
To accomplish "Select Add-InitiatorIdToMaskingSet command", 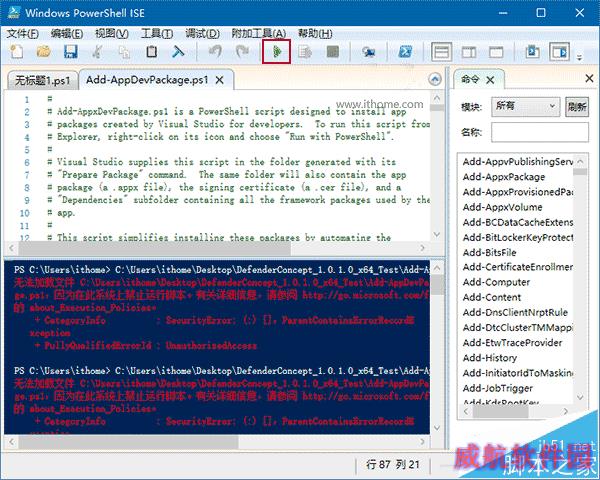I will tap(517, 373).
